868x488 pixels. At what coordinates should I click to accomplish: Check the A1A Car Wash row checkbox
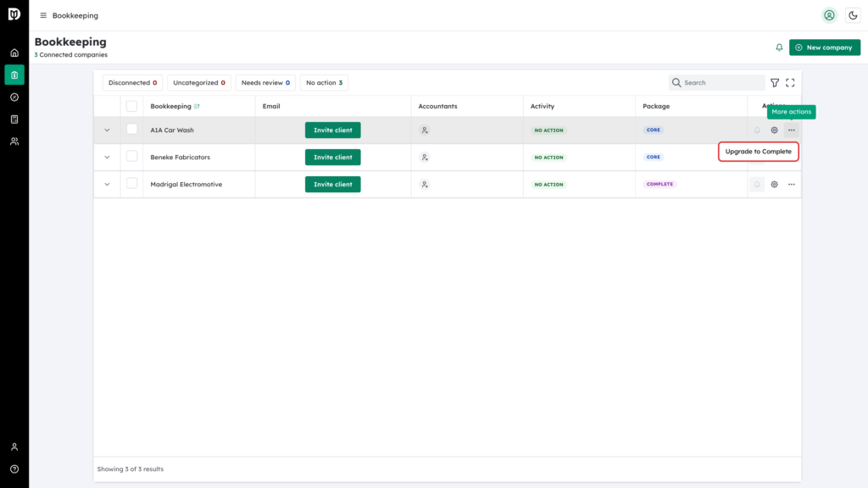[x=131, y=129]
